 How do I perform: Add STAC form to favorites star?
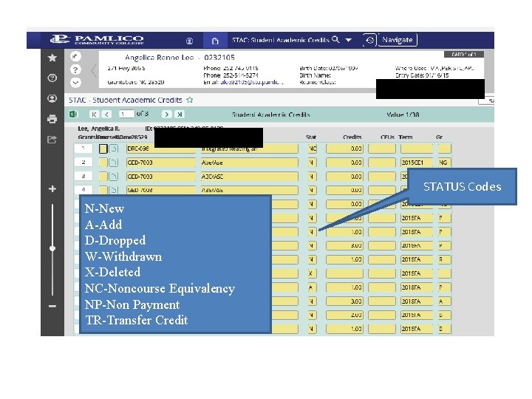[x=190, y=100]
